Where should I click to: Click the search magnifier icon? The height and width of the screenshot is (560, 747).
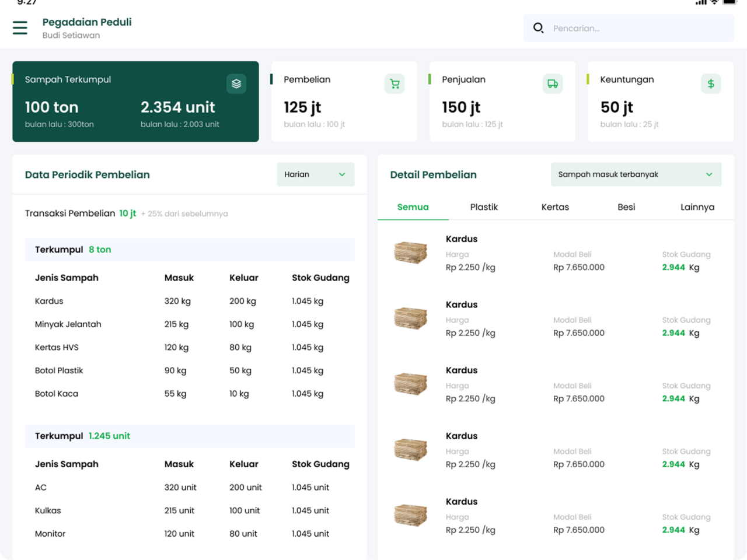click(x=538, y=28)
